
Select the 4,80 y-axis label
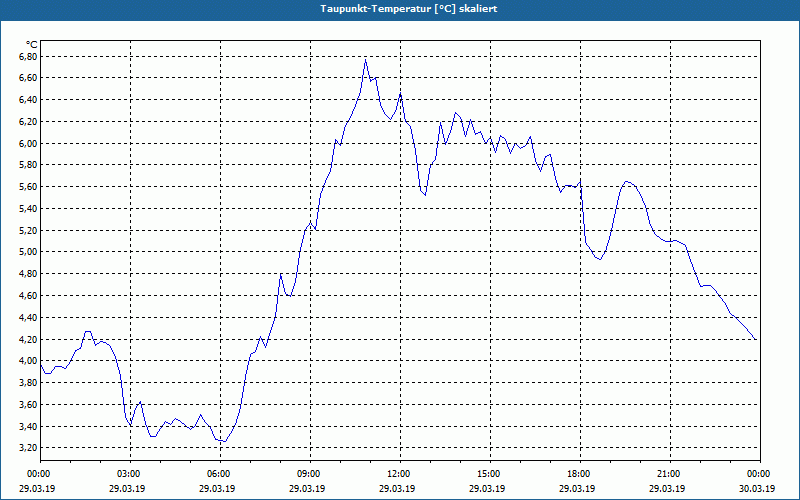(x=28, y=273)
